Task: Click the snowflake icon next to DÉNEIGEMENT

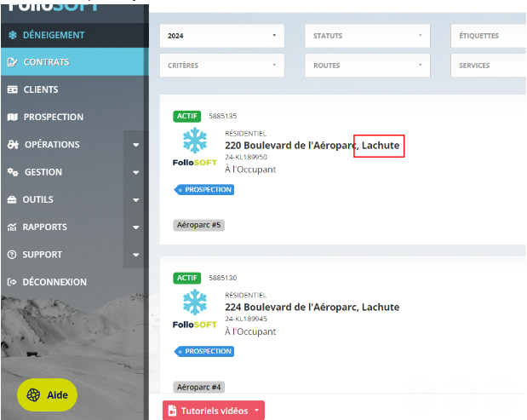Action: [13, 35]
